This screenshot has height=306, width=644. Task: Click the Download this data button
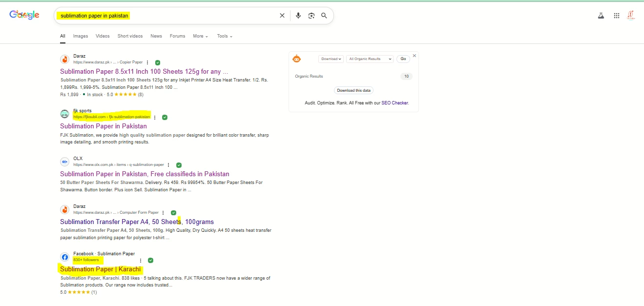point(353,90)
